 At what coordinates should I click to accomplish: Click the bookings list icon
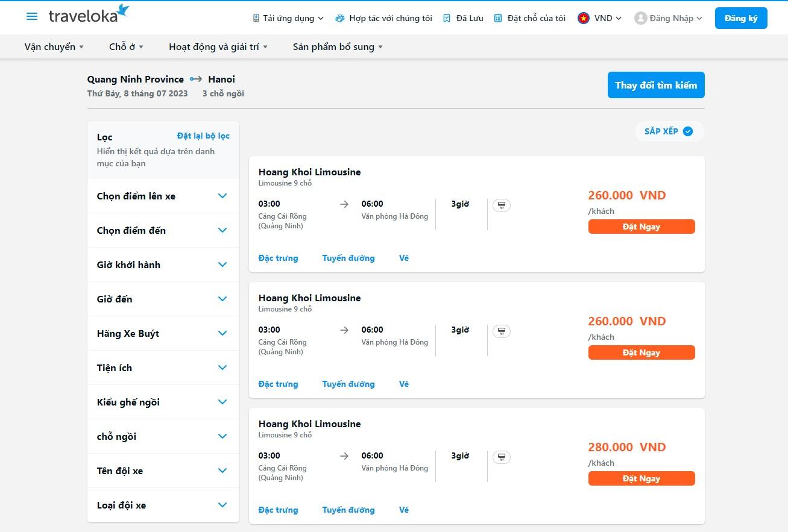pyautogui.click(x=498, y=18)
